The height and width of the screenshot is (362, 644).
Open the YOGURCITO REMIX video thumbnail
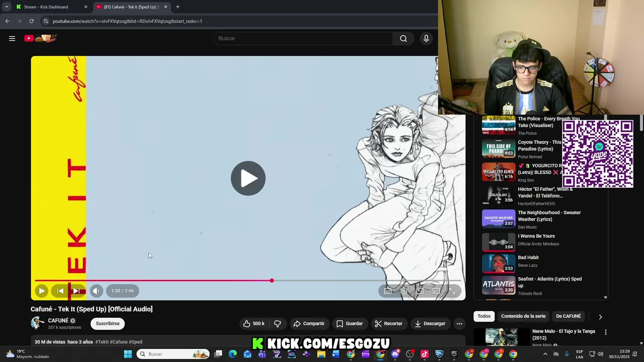(x=499, y=172)
